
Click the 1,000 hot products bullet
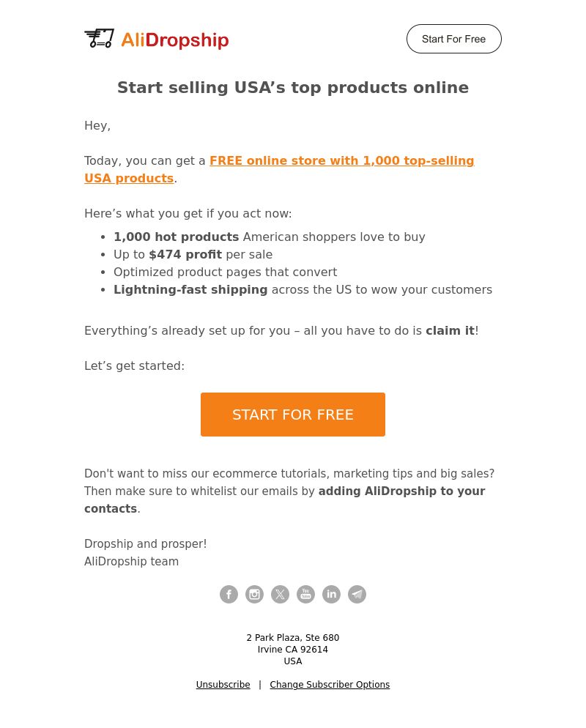pos(270,237)
